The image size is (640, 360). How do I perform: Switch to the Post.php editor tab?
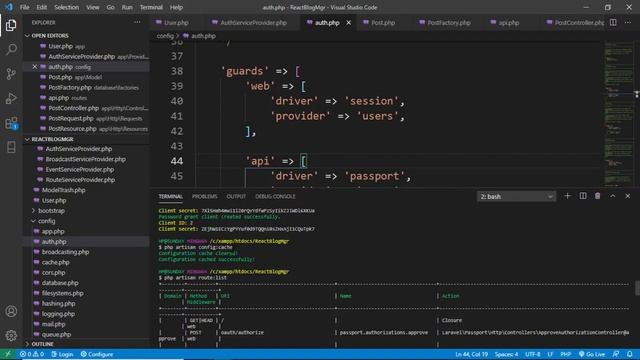[382, 23]
